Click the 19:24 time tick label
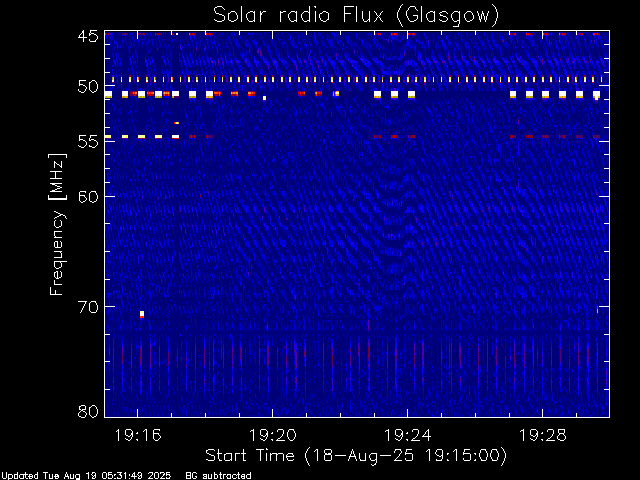640x480 pixels. pos(407,435)
